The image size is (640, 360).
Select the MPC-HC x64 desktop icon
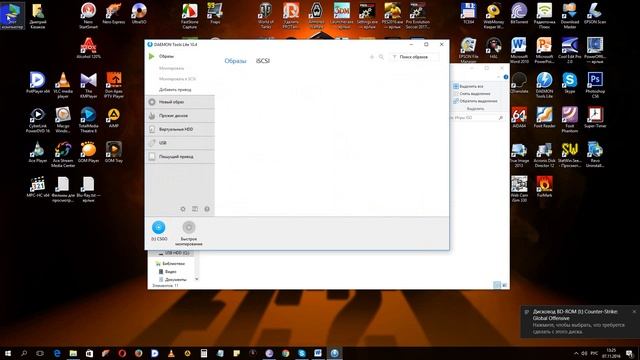coord(38,187)
